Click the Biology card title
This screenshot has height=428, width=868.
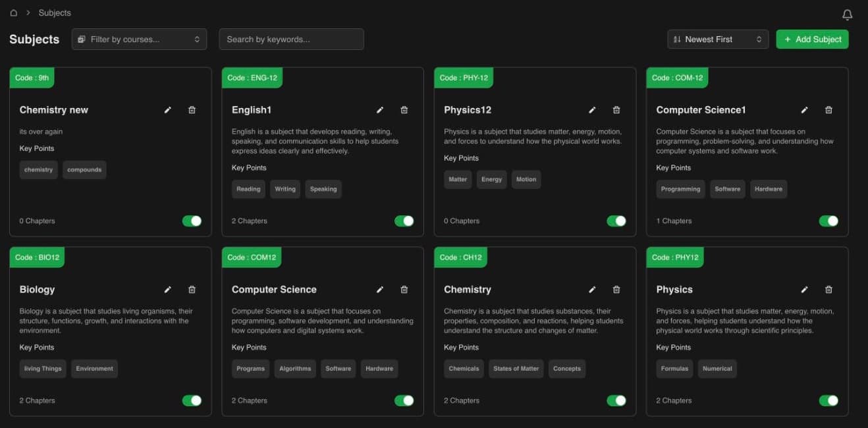click(x=37, y=290)
